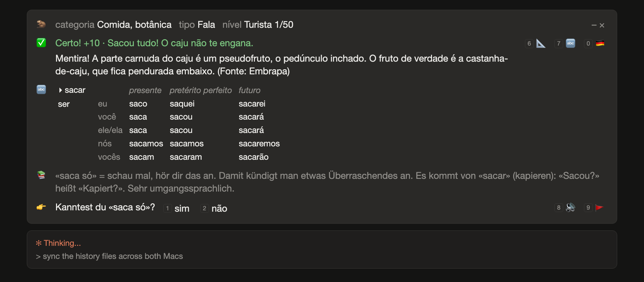This screenshot has height=282, width=644.
Task: Expand the sacar verb disclosure triangle
Action: click(x=60, y=90)
